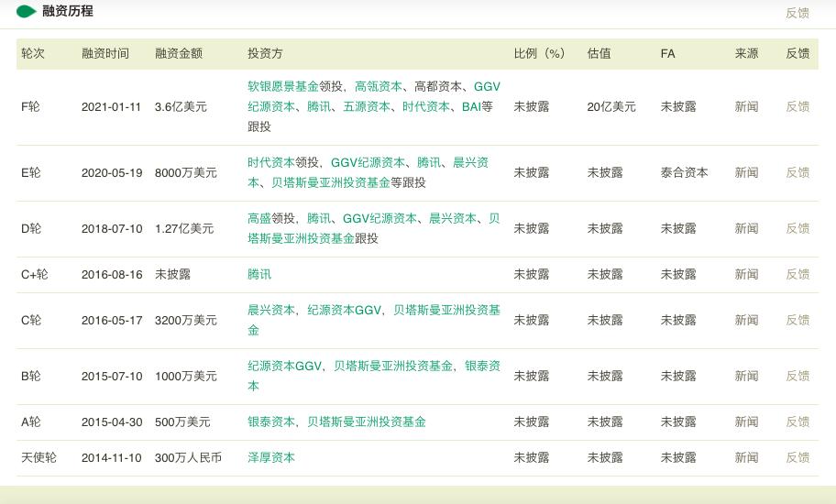
Task: Open 时代资本 link in F轮 row
Action: 426,106
